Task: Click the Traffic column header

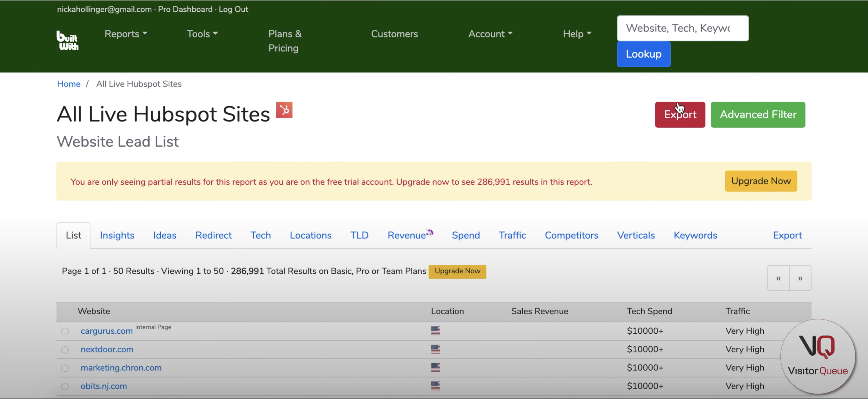Action: pos(737,311)
